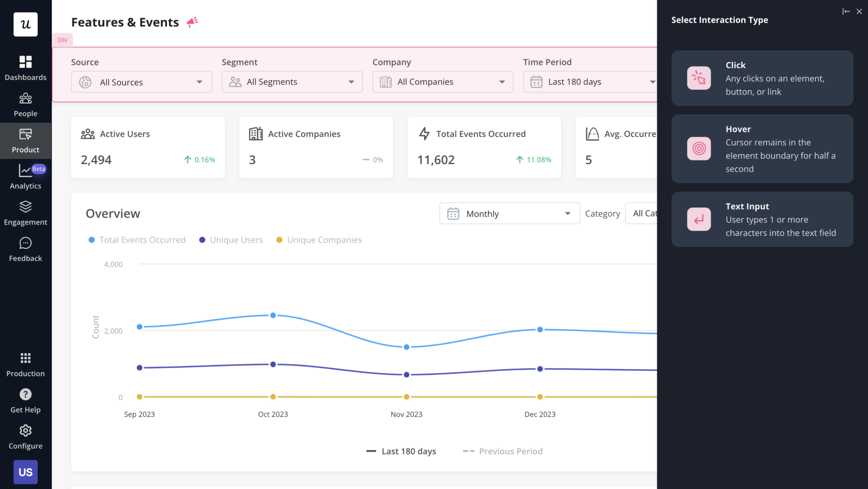
Task: Select the People icon in sidebar
Action: pyautogui.click(x=25, y=104)
